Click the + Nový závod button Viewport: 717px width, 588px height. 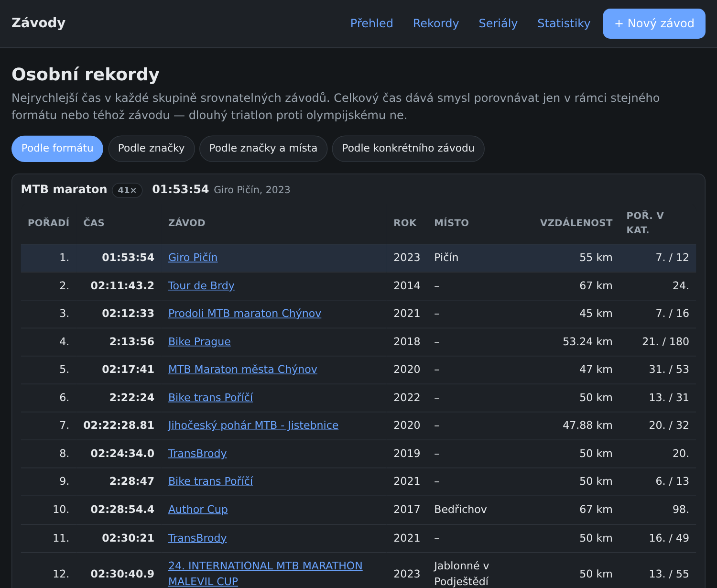(x=654, y=23)
